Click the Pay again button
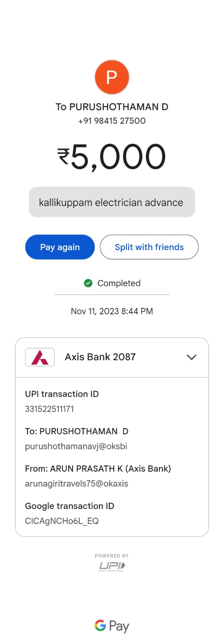224x644 pixels. tap(60, 247)
